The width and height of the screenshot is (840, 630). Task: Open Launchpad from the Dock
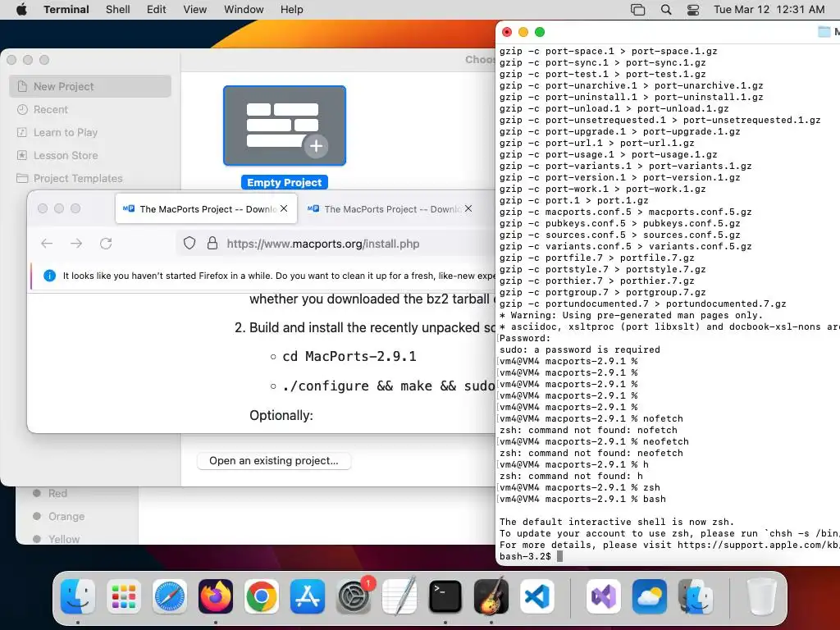tap(124, 596)
